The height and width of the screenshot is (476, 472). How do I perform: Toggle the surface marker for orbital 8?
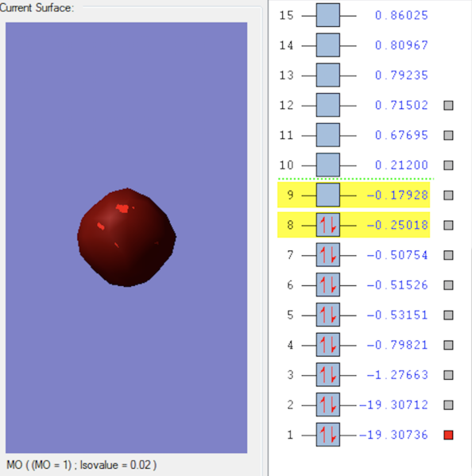pos(448,225)
